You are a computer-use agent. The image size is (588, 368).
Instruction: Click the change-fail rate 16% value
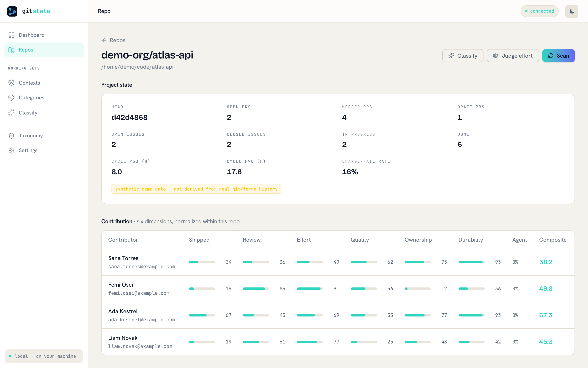[x=350, y=172]
